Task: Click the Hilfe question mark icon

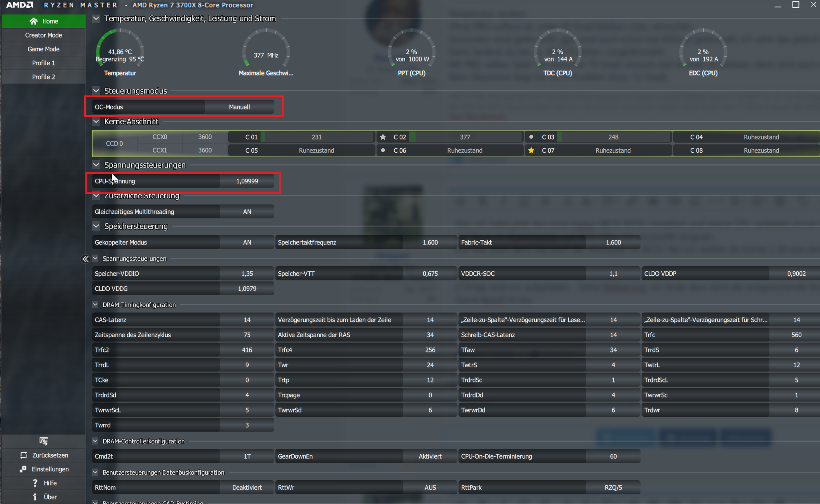Action: click(35, 483)
